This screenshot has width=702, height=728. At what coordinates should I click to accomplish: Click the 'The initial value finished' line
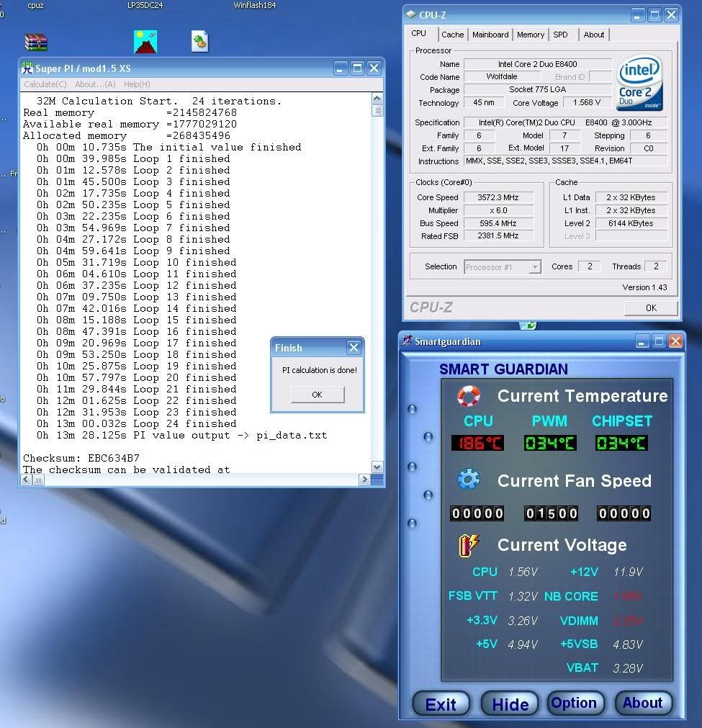[x=169, y=148]
